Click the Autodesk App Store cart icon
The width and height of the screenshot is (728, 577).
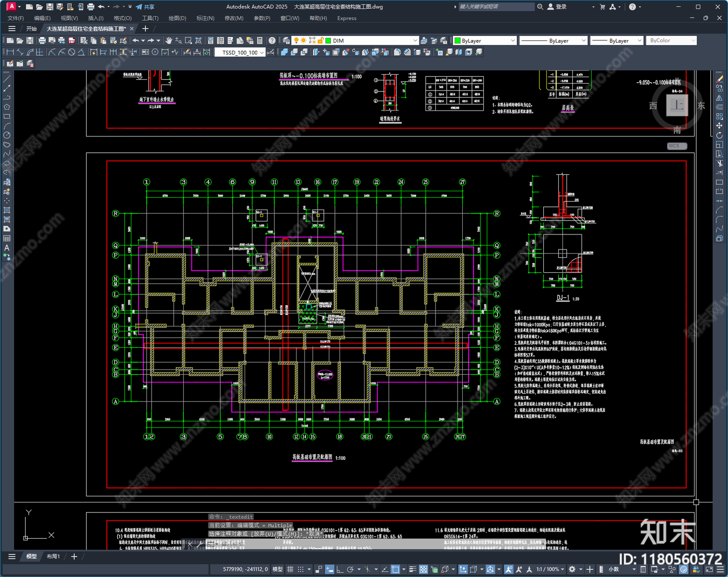(602, 7)
